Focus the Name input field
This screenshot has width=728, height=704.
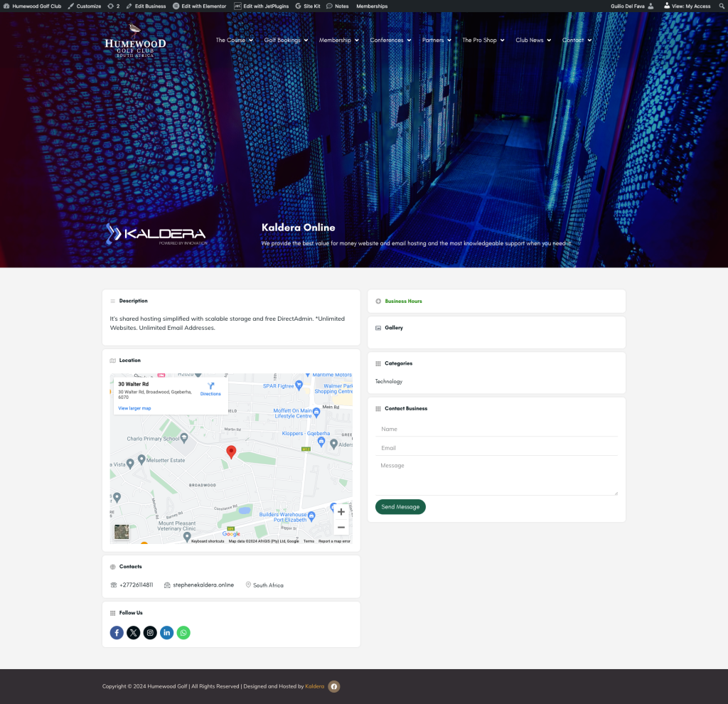(x=496, y=429)
